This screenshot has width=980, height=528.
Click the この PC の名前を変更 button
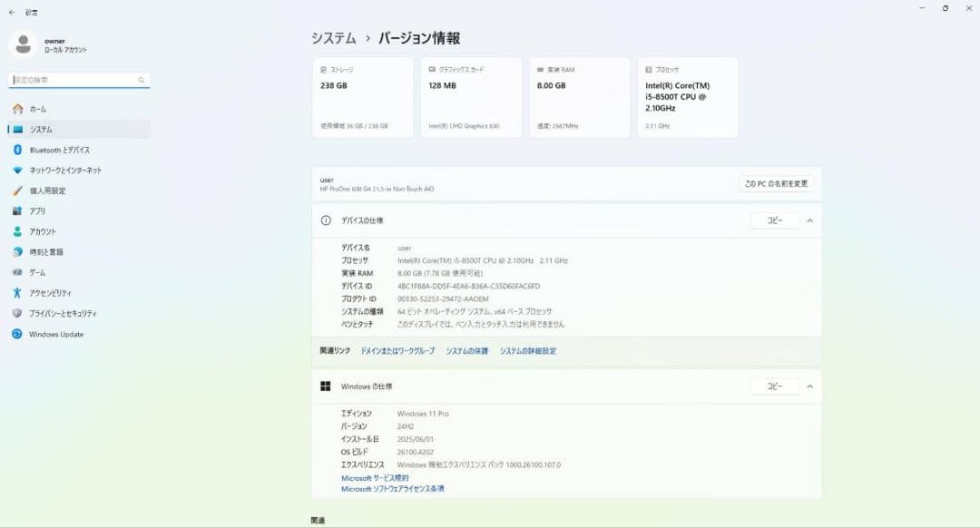tap(776, 183)
